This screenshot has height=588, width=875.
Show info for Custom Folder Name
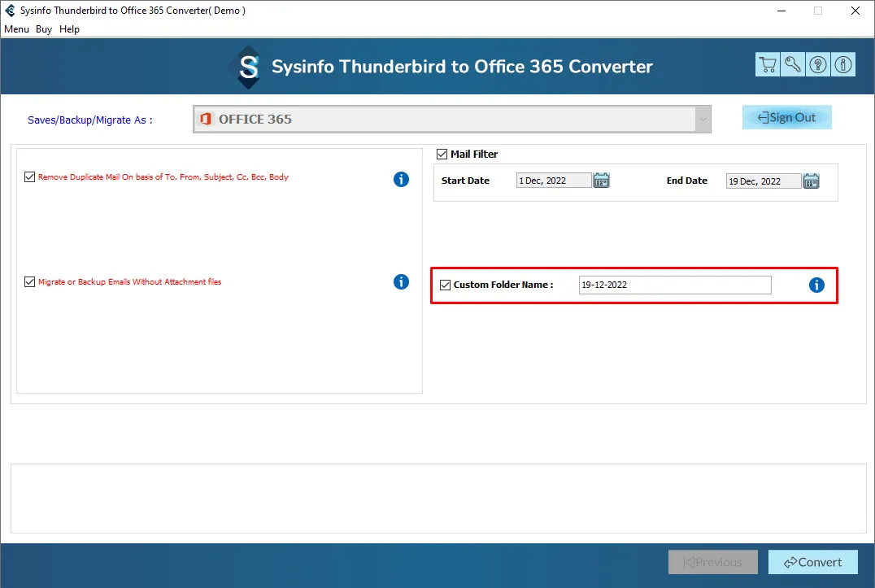[x=816, y=285]
